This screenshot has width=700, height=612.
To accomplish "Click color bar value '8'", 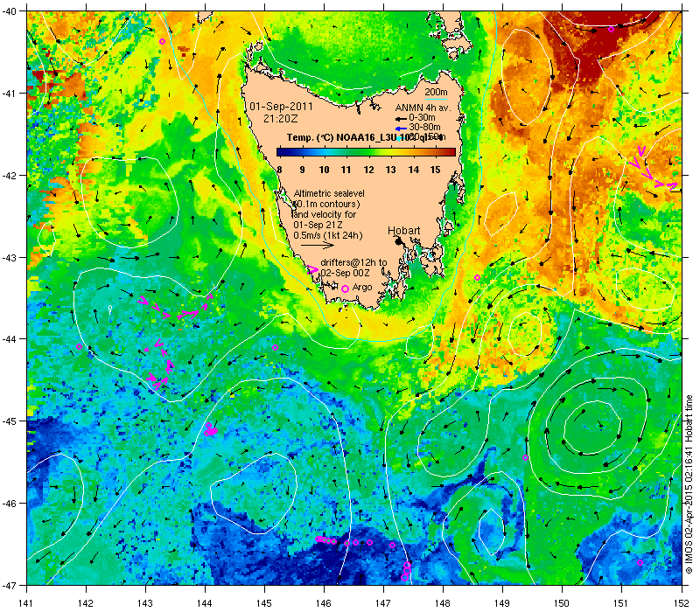I will [279, 170].
